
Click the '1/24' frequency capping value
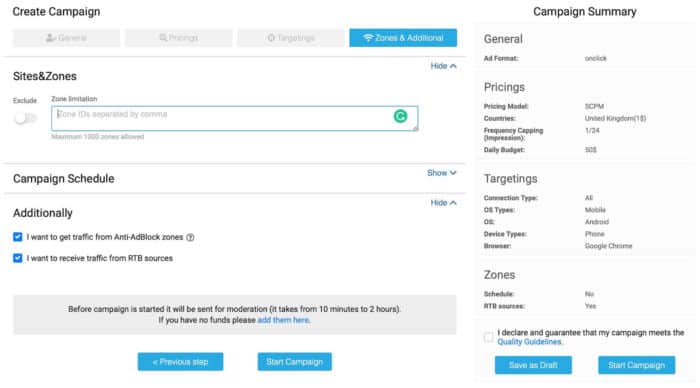pyautogui.click(x=592, y=130)
